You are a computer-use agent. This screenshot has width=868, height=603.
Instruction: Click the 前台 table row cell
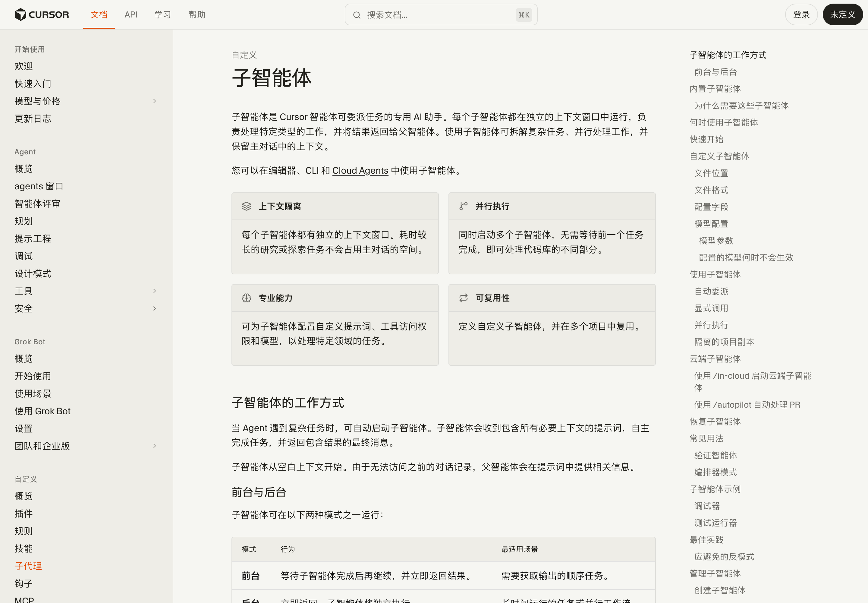point(251,576)
